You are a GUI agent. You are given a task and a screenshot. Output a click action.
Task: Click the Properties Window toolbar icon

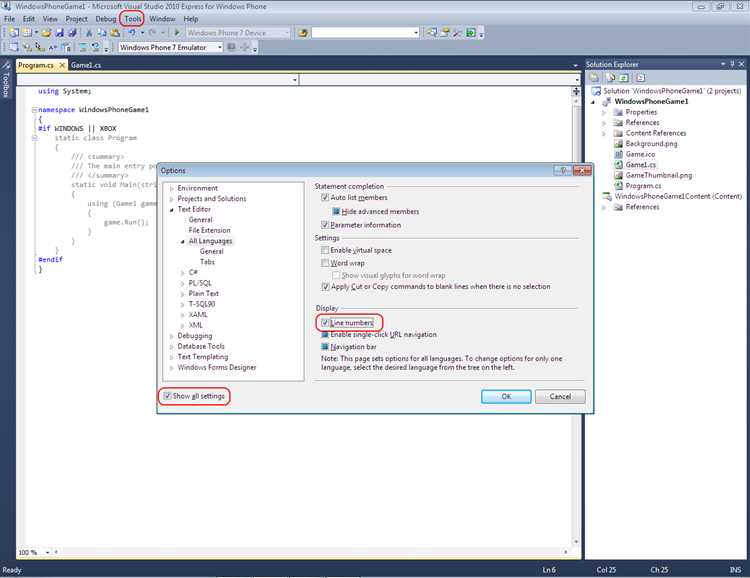(x=445, y=33)
